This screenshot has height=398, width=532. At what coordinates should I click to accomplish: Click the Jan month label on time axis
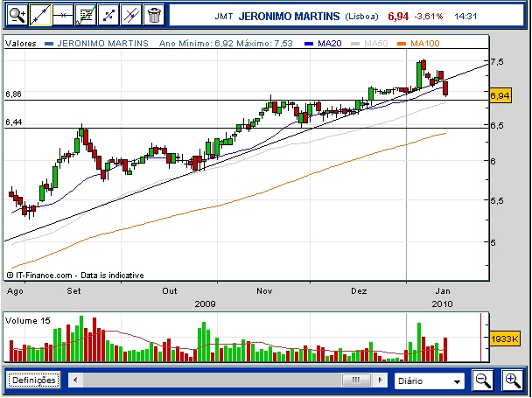tap(443, 291)
